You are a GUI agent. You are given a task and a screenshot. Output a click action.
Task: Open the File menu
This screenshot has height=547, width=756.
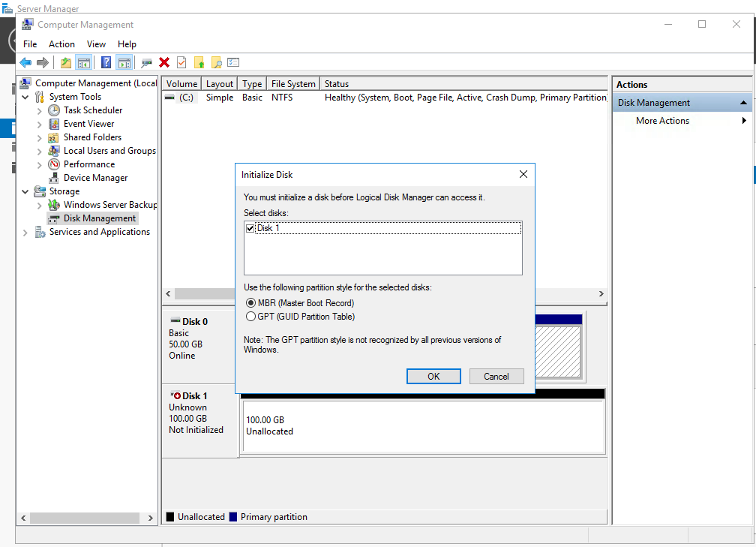tap(30, 44)
